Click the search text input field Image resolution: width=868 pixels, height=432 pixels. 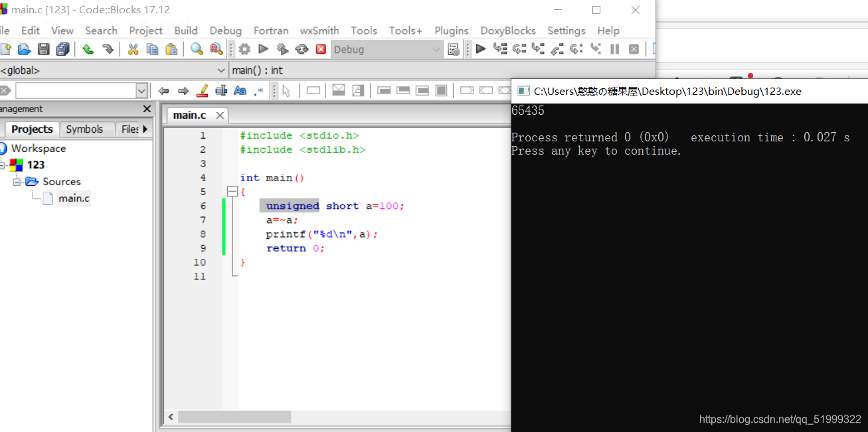click(x=76, y=91)
